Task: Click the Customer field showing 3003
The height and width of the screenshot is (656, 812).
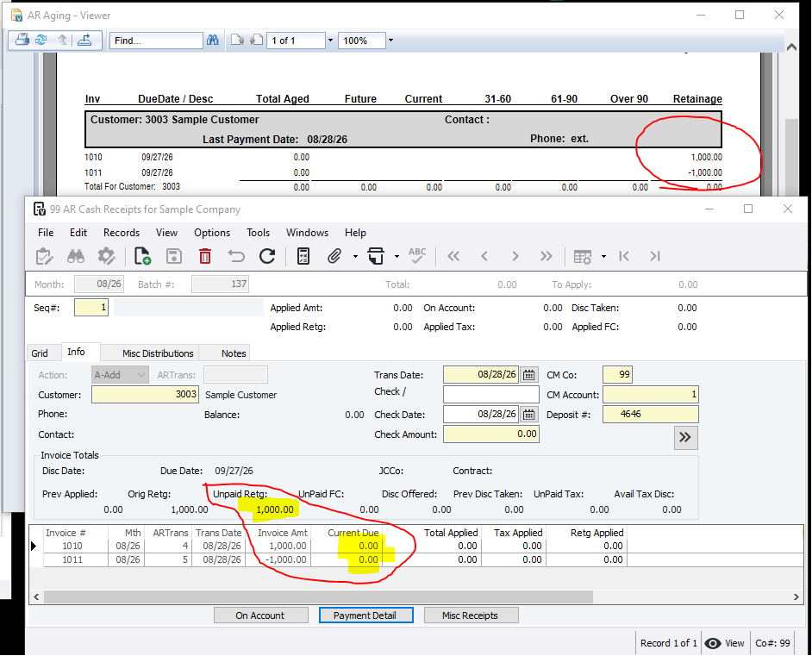Action: pyautogui.click(x=145, y=395)
